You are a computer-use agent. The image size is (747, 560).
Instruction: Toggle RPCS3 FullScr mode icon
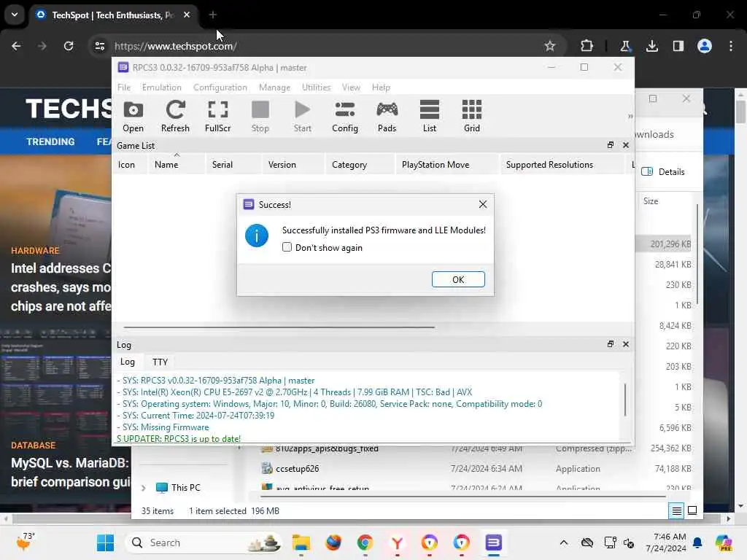pyautogui.click(x=217, y=116)
